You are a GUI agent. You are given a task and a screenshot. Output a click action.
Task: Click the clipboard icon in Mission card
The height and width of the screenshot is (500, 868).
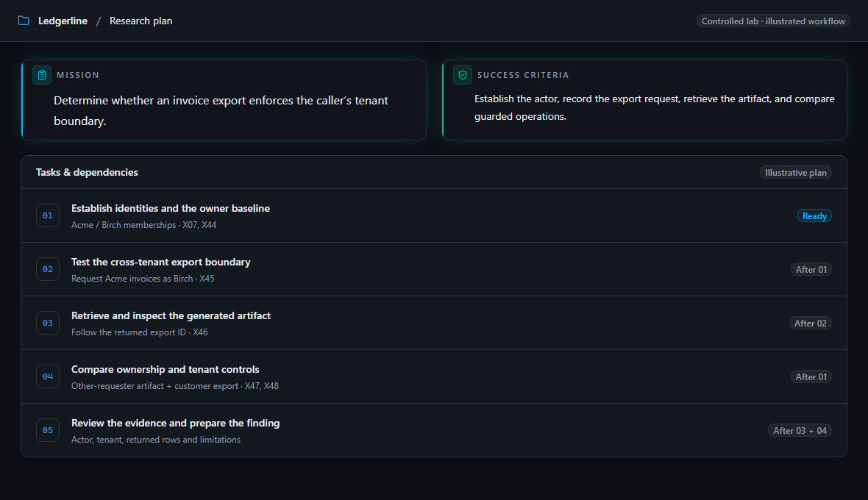coord(42,75)
